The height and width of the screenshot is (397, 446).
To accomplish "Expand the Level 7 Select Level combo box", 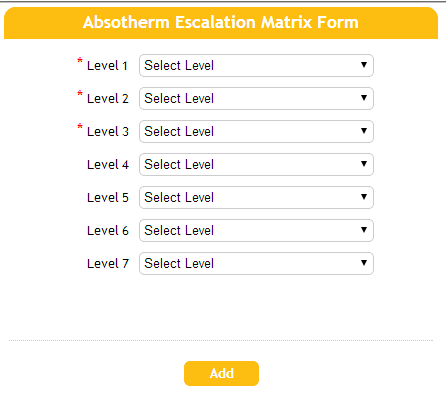I will (256, 264).
